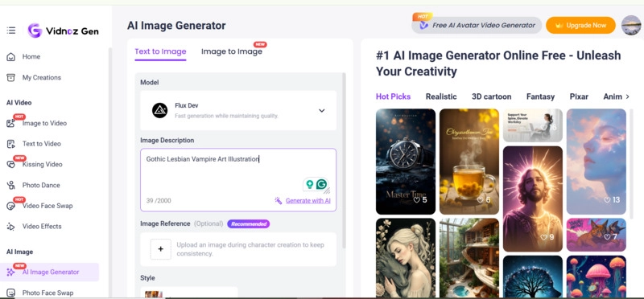Click the Photo Dance icon
The height and width of the screenshot is (299, 644).
pos(10,185)
